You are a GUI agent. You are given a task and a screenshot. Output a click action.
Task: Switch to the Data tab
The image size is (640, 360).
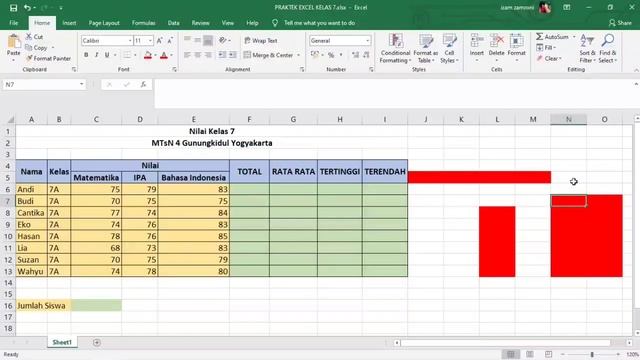pyautogui.click(x=173, y=23)
